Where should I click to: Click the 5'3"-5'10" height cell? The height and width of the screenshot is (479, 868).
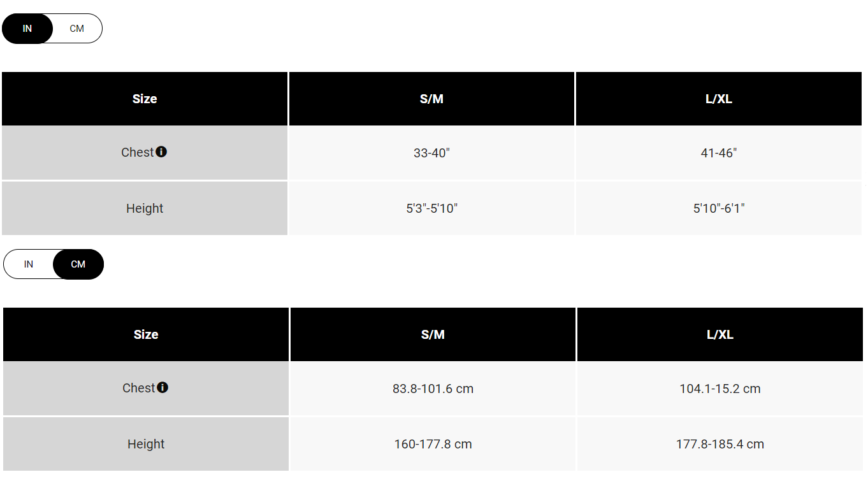(x=431, y=208)
